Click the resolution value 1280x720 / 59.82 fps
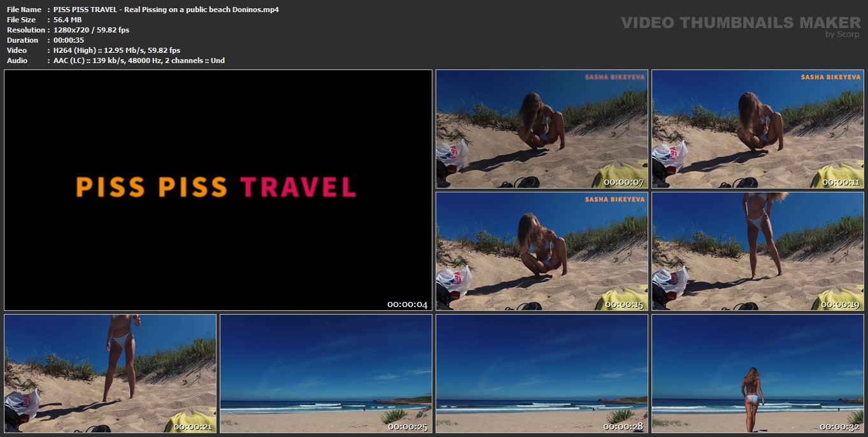 pyautogui.click(x=92, y=30)
